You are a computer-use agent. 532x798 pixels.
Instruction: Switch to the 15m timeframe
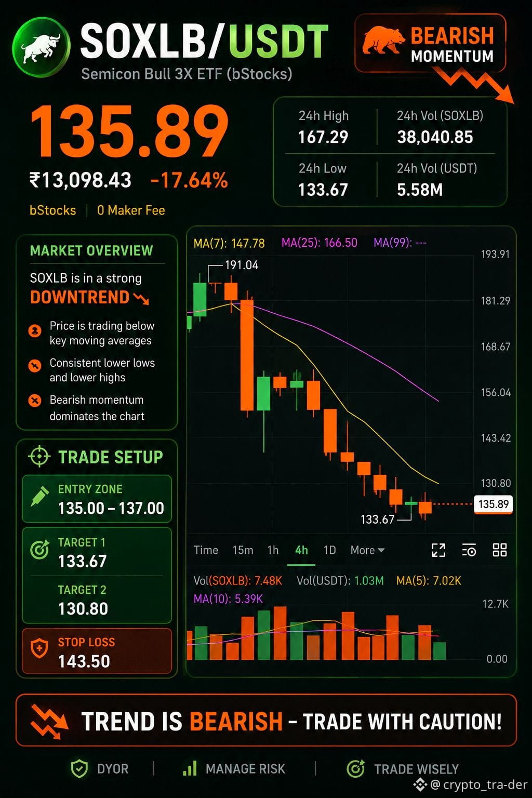pyautogui.click(x=243, y=550)
